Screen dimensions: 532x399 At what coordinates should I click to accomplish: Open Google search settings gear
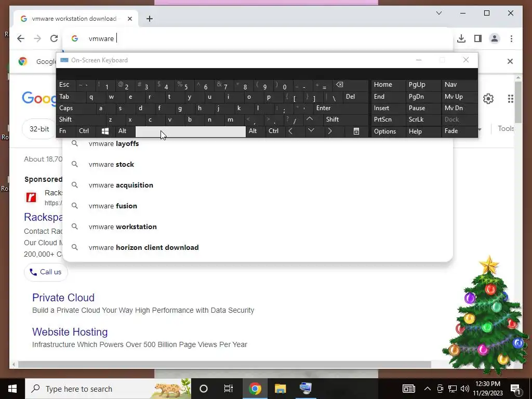click(x=488, y=99)
